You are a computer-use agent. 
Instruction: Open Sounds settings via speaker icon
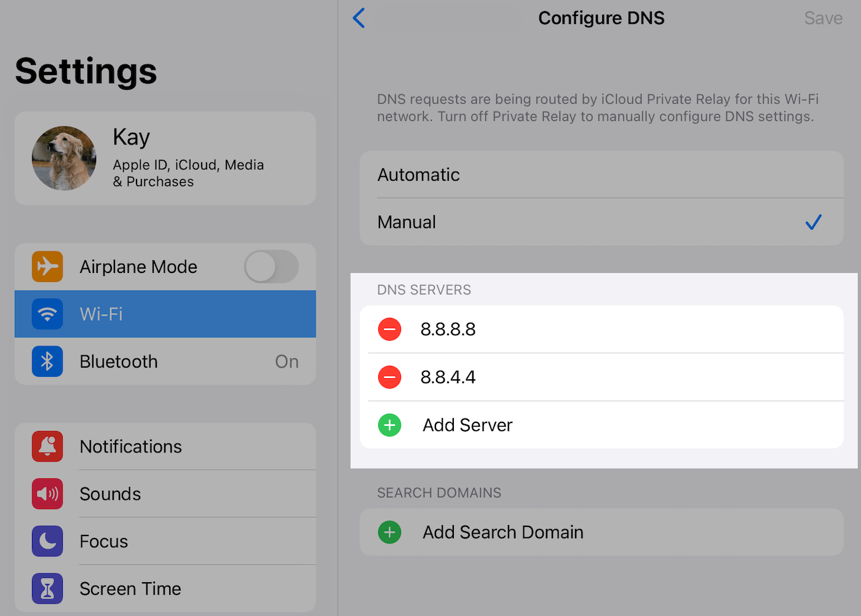click(47, 494)
